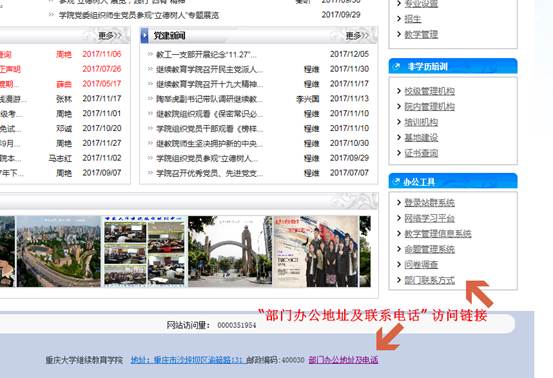Open 更多 in the 党建新闻 panel
This screenshot has height=378, width=553.
pyautogui.click(x=357, y=36)
